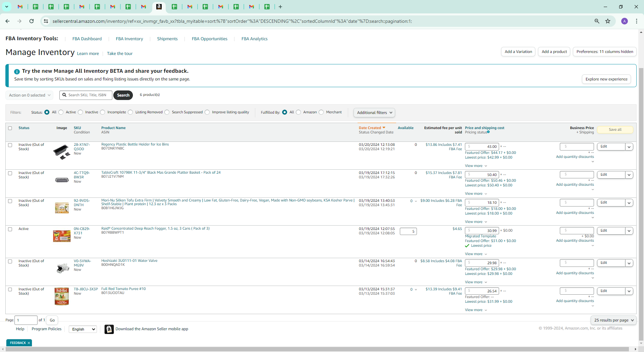
Task: Open the Hoshizaki Water Valve product image
Action: [x=63, y=268]
